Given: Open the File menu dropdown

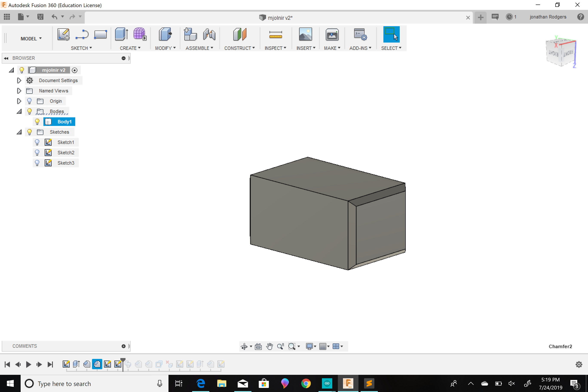Looking at the screenshot, I should pos(23,17).
